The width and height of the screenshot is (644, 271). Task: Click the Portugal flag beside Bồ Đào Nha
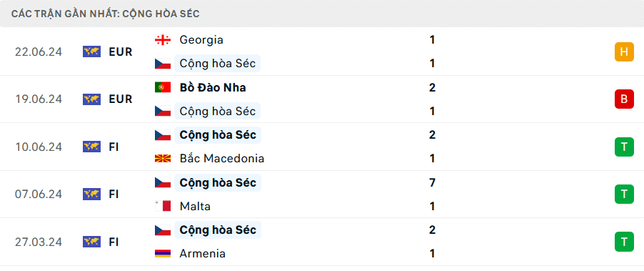click(x=163, y=87)
